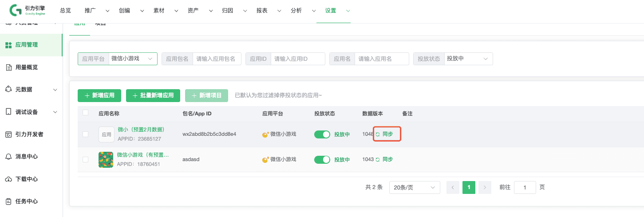Screen dimensions: 644x217
Task: Open the 应用平台 微信小游戏 dropdown
Action: point(133,59)
